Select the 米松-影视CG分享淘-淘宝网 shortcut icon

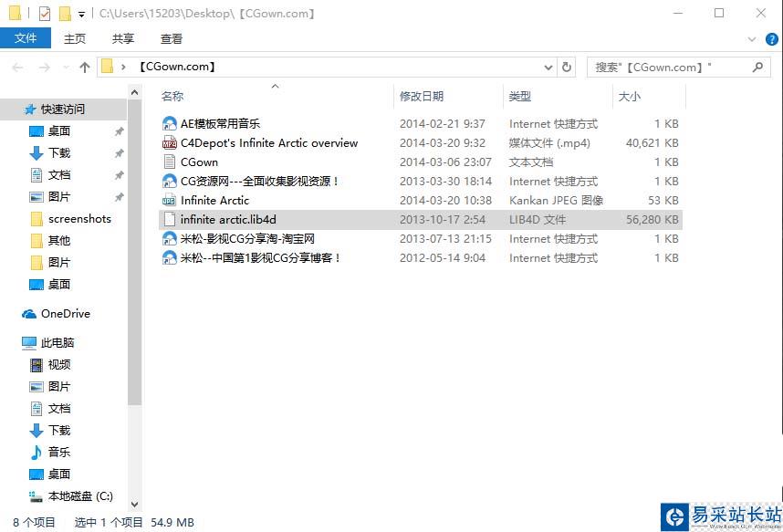[170, 238]
